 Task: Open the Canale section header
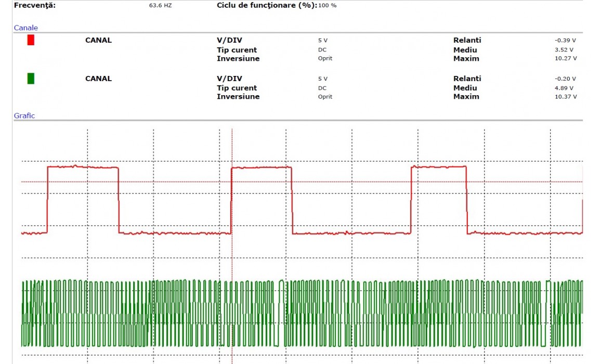[25, 28]
